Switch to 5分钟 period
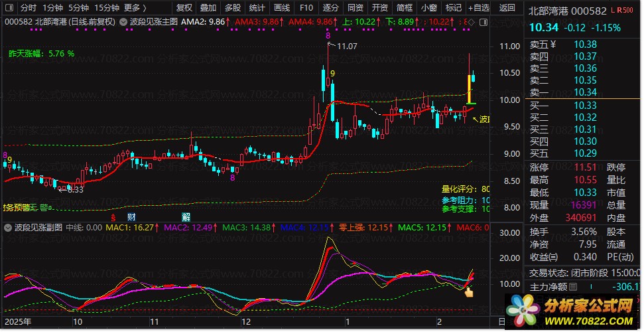644x332 pixels. 78,8
